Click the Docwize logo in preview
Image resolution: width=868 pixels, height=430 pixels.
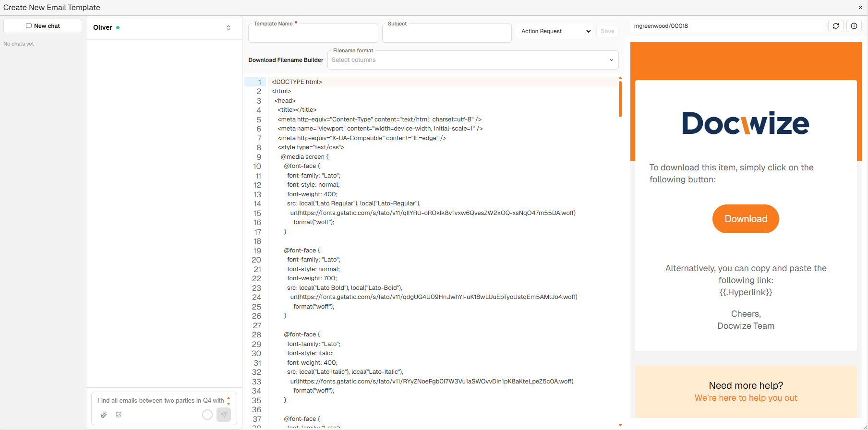pyautogui.click(x=746, y=123)
